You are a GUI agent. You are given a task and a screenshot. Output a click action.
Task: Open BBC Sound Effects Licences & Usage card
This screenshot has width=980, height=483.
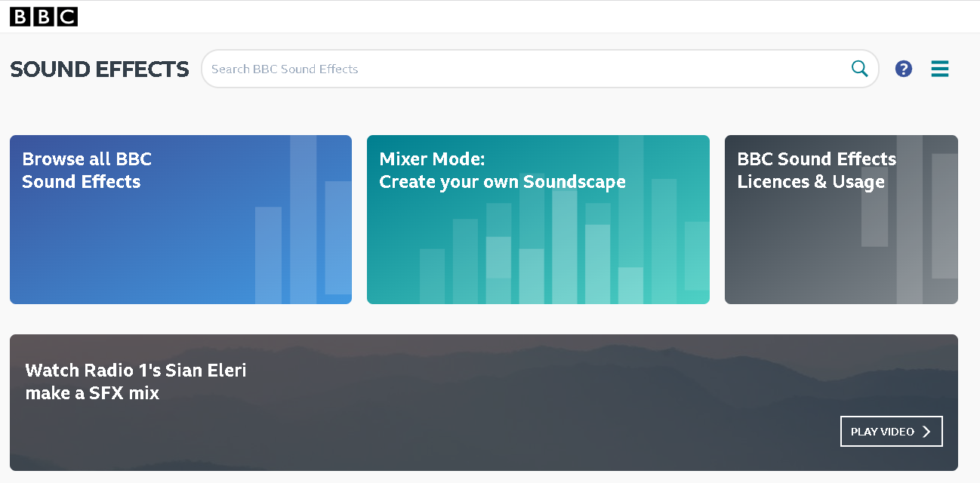tap(841, 220)
